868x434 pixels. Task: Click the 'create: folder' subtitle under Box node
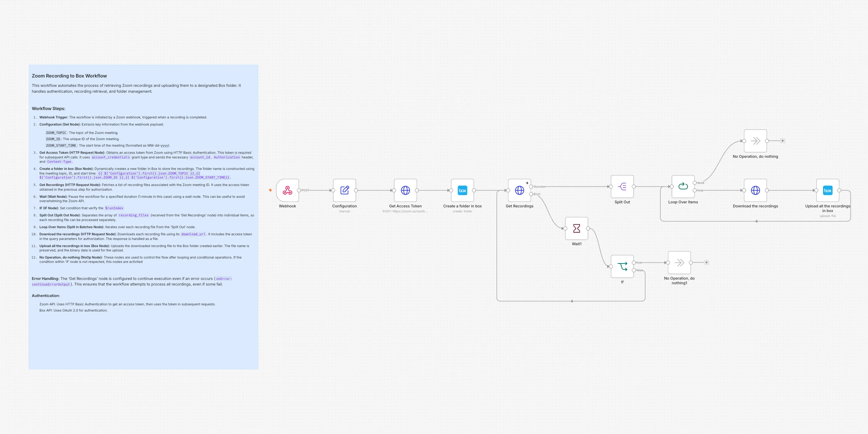462,211
